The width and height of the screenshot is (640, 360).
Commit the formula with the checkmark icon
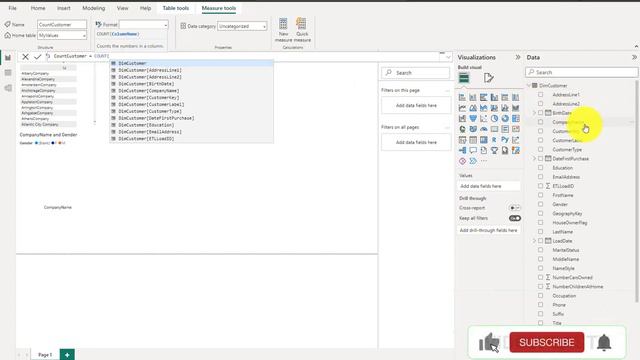[38, 57]
